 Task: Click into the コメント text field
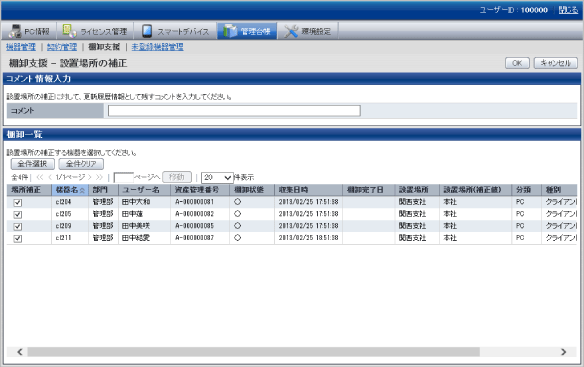[234, 111]
